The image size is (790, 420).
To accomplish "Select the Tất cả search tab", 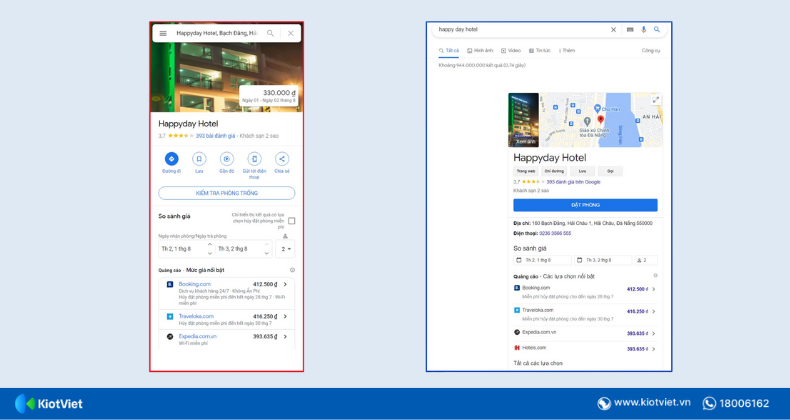I will (449, 50).
